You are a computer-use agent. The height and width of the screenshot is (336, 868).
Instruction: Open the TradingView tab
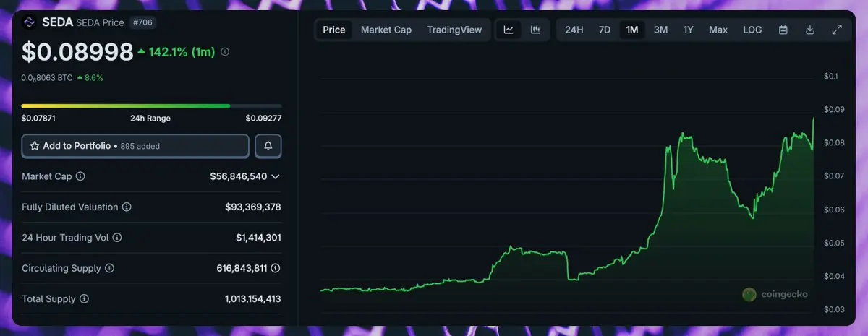click(454, 30)
